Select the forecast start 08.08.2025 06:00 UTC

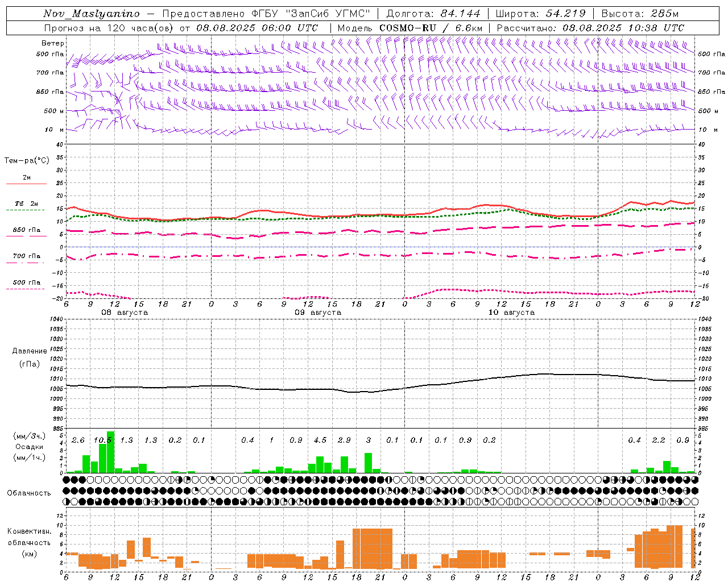[x=257, y=28]
